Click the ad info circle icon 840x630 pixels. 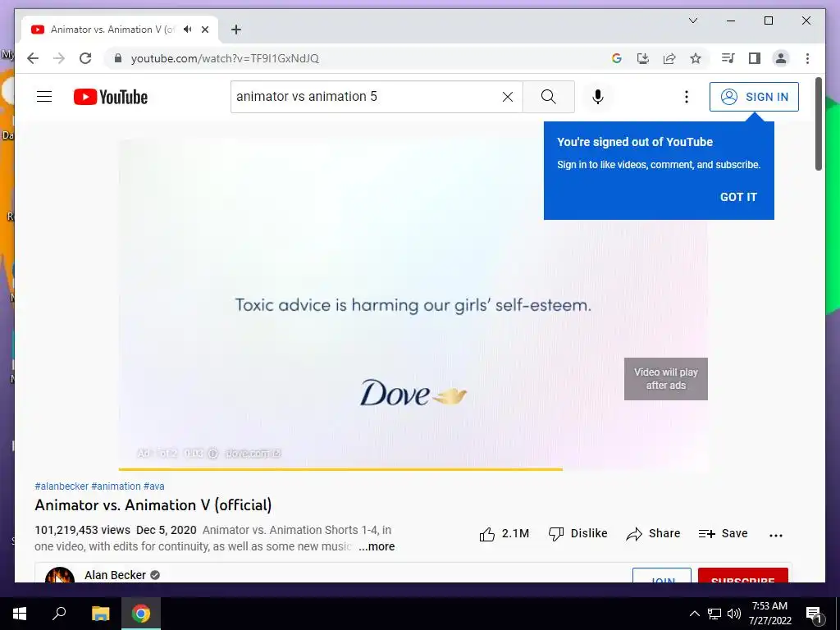tap(213, 453)
